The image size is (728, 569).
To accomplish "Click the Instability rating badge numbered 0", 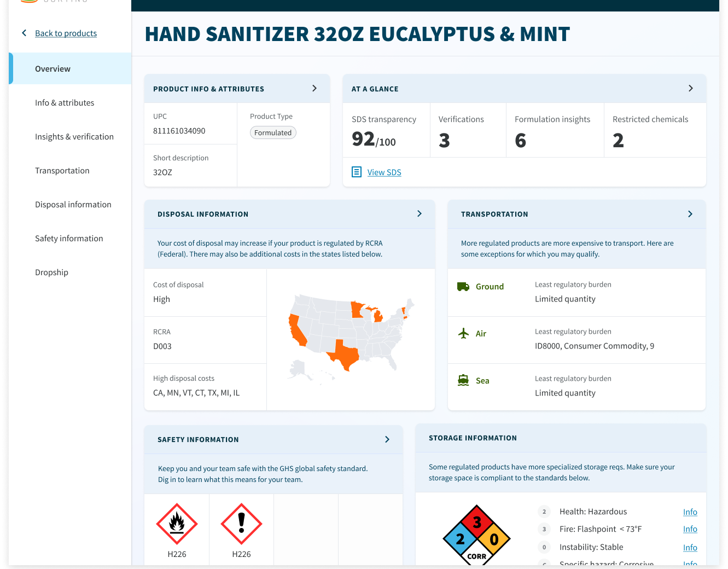I will 544,547.
